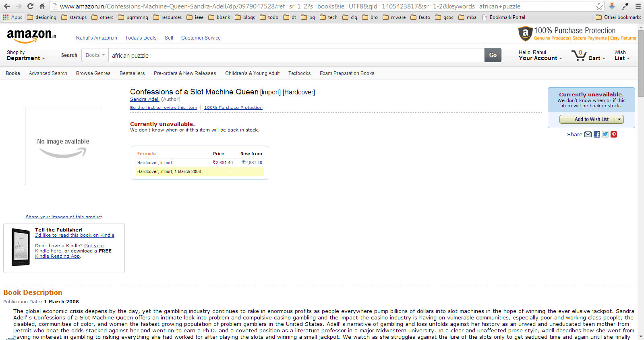Share via email envelope icon

[x=588, y=134]
